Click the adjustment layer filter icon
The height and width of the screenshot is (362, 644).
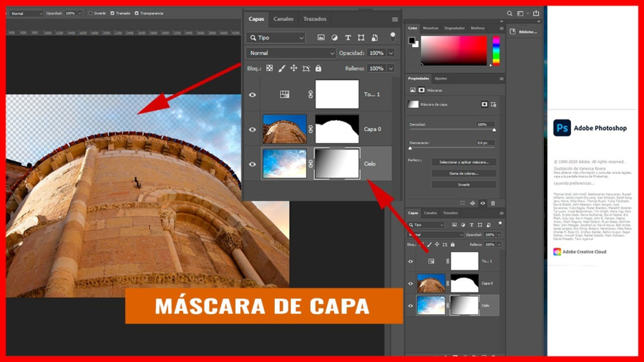335,38
